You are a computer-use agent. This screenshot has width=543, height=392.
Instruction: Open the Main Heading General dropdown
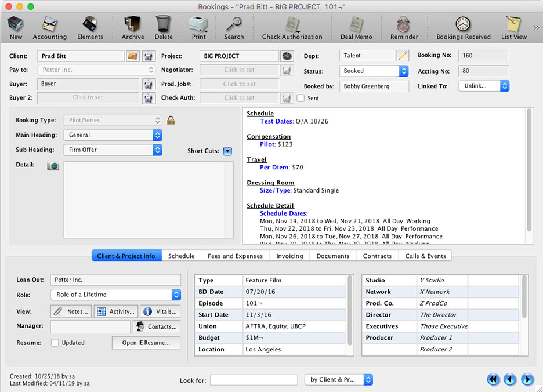tap(113, 135)
